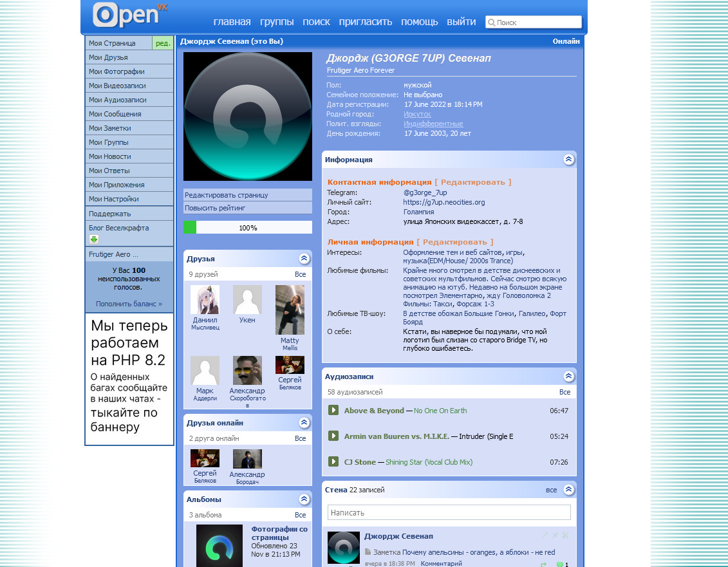Open the https://g7up.neocities.org personal site link
Image resolution: width=728 pixels, height=567 pixels.
(x=444, y=203)
